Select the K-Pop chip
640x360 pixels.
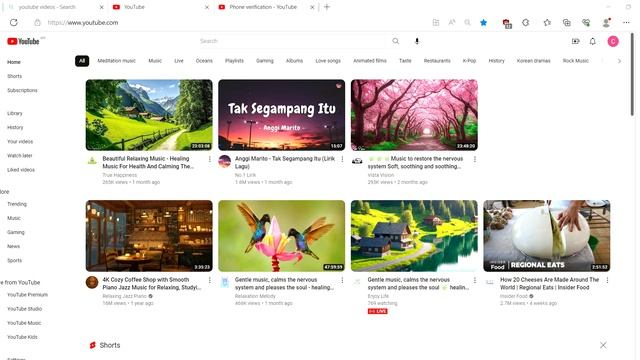469,61
